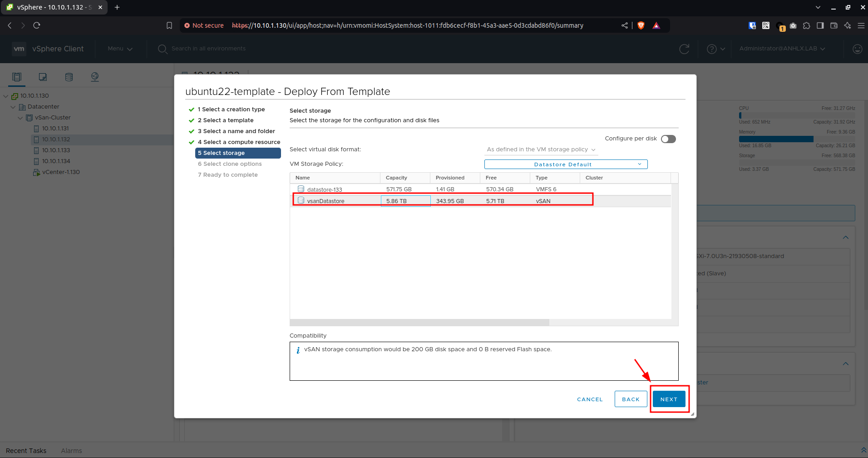Viewport: 868px width, 458px height.
Task: Open the VM Storage Policy dropdown
Action: point(566,164)
